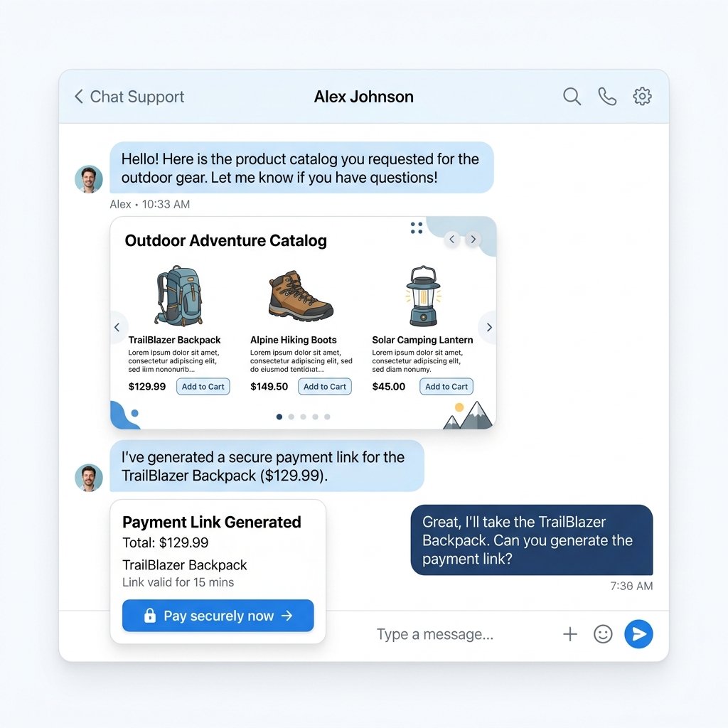Send message with the paper plane button

(639, 634)
